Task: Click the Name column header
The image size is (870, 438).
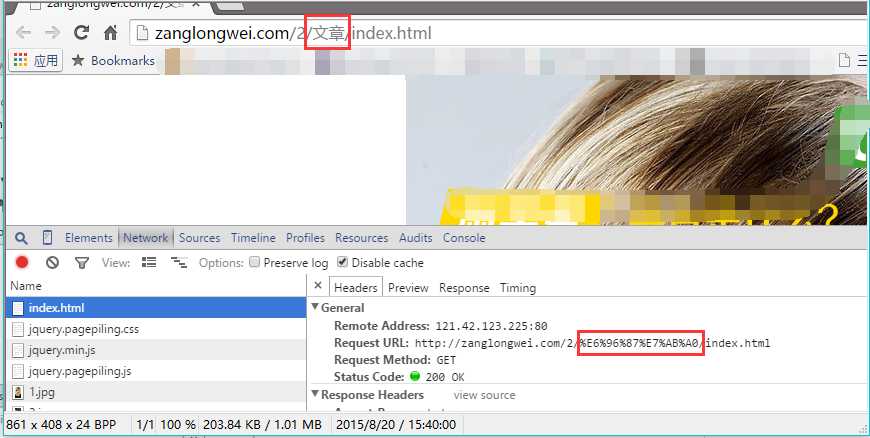Action: coord(26,286)
